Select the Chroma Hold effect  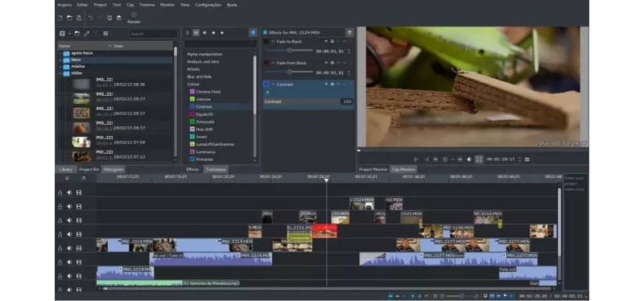pos(208,92)
